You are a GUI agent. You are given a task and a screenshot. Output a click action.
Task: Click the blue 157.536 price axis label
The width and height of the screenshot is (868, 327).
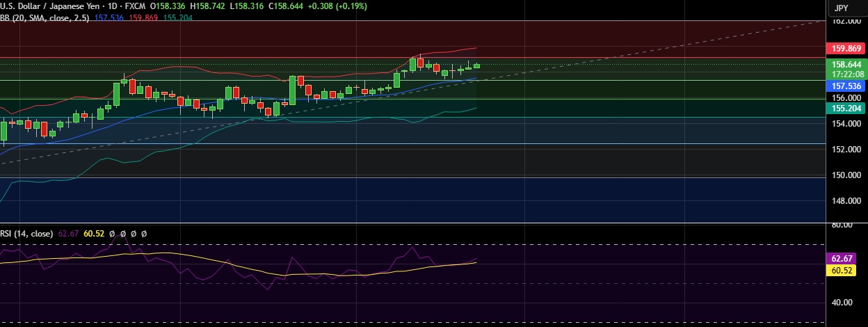click(843, 86)
